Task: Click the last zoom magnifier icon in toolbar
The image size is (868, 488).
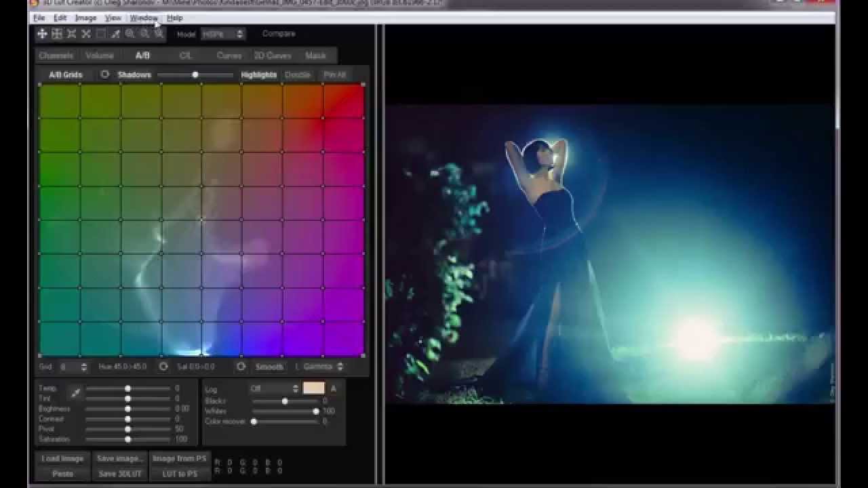Action: click(159, 34)
